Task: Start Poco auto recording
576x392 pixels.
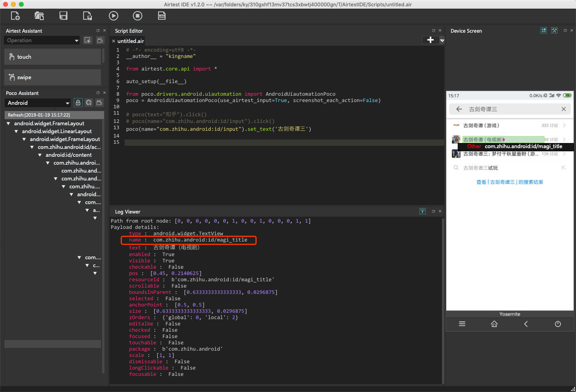Action: (99, 103)
